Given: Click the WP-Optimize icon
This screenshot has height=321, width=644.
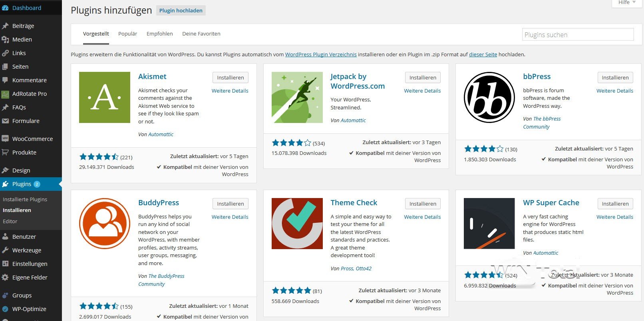Looking at the screenshot, I should [x=5, y=309].
